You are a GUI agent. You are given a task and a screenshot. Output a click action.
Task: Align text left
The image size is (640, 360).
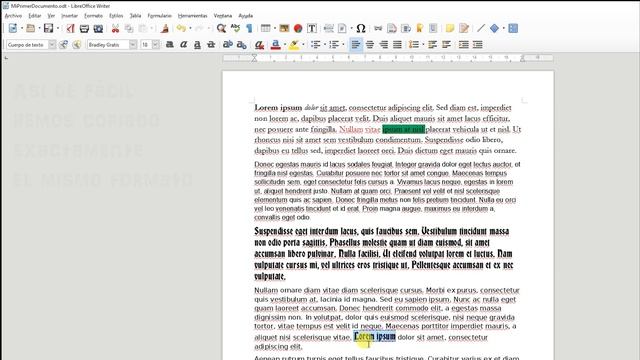(356, 44)
